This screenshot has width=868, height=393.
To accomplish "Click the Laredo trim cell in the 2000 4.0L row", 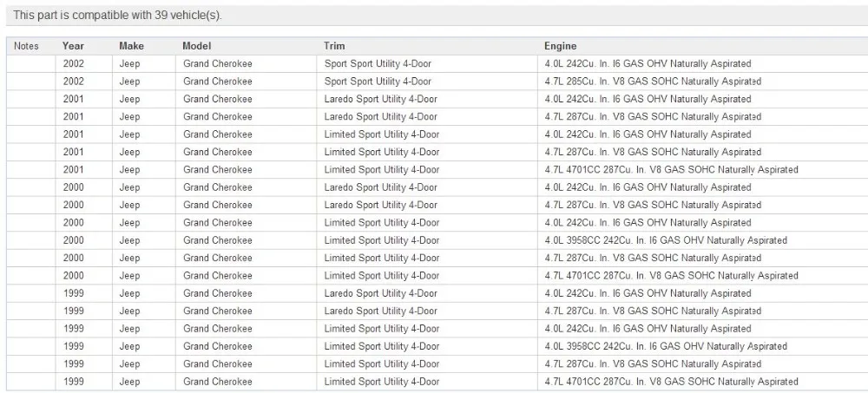I will click(x=381, y=187).
